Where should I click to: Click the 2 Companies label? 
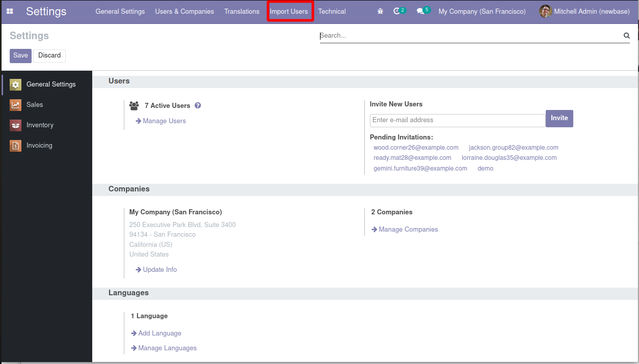[392, 212]
